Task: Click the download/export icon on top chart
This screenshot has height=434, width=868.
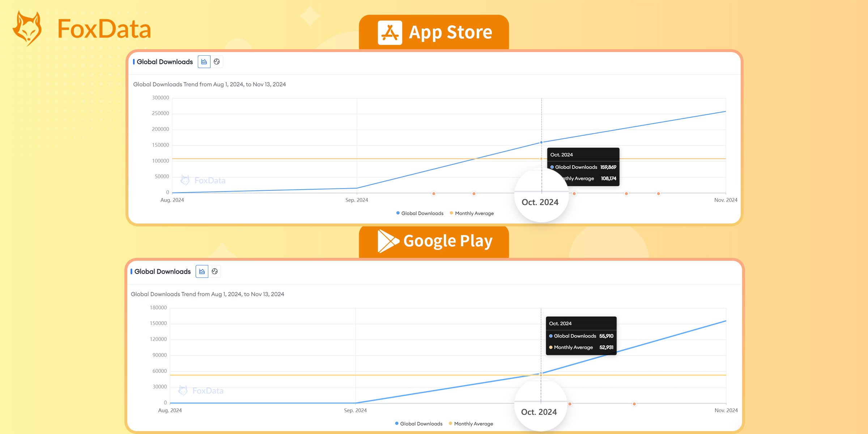Action: coord(205,61)
